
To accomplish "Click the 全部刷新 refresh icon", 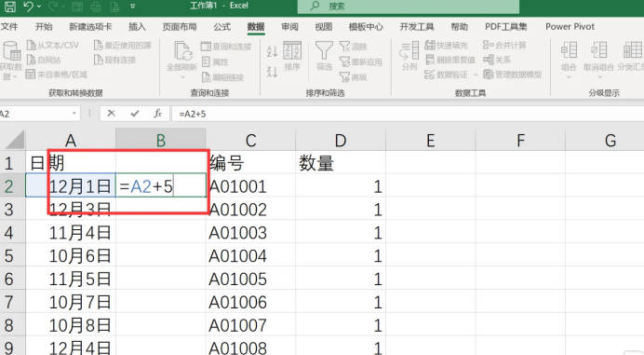I will point(182,51).
